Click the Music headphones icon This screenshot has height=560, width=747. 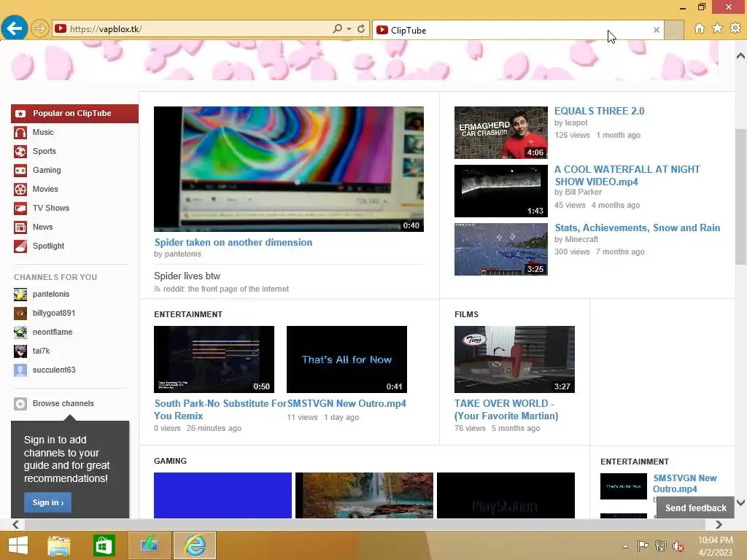20,133
